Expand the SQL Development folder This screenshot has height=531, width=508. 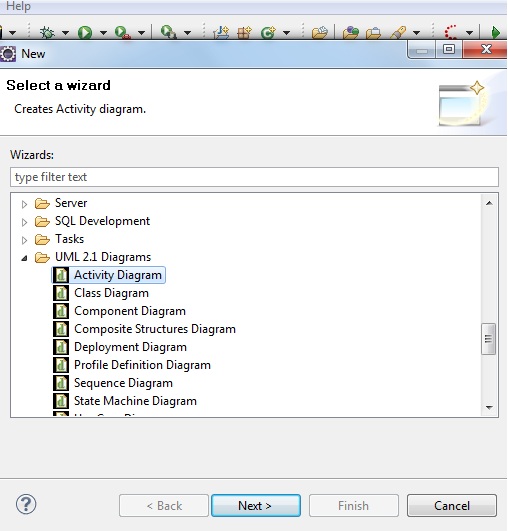click(x=24, y=222)
